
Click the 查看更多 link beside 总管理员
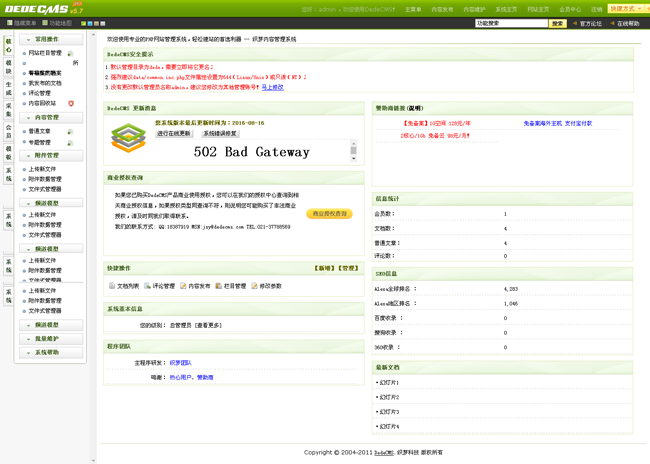point(209,326)
